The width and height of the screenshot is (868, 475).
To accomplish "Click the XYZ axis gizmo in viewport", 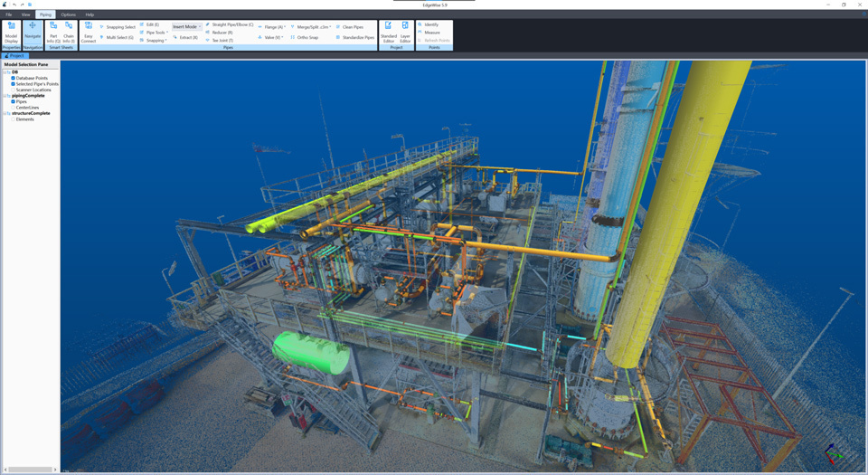I will tap(833, 453).
